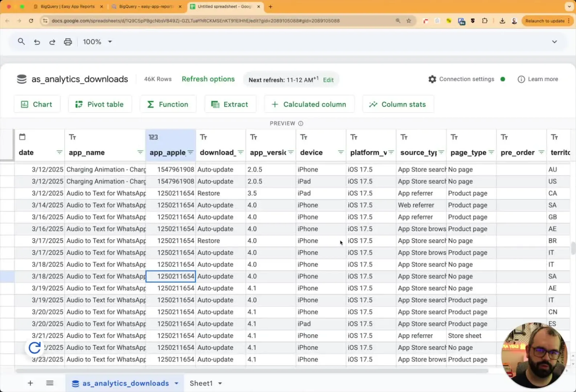Screen dimensions: 576x392
Task: Click the browser address bar URL
Action: click(x=196, y=21)
